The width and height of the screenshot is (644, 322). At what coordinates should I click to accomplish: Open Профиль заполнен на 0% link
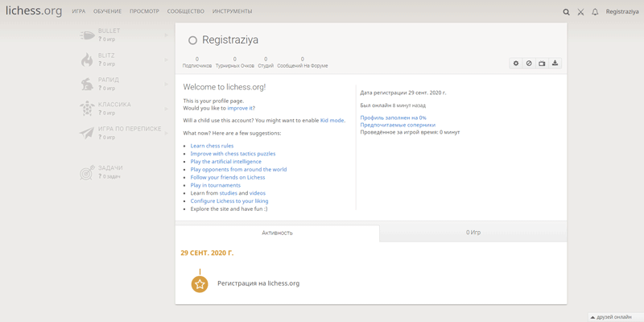[x=393, y=118]
